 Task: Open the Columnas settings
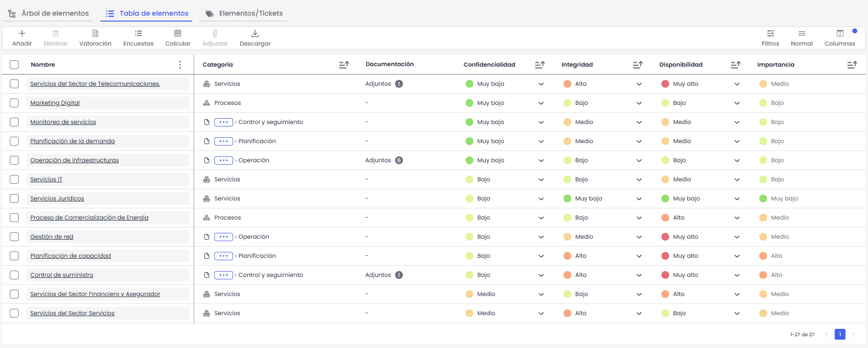coord(840,33)
